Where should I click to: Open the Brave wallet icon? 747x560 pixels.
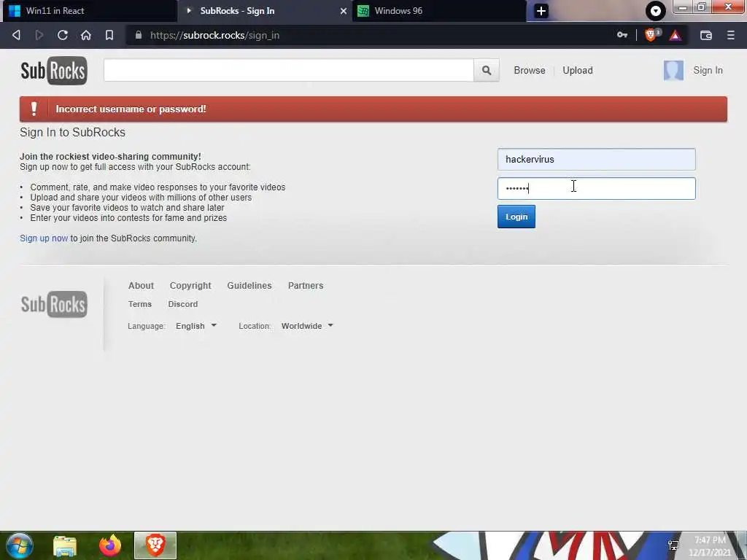coord(706,35)
